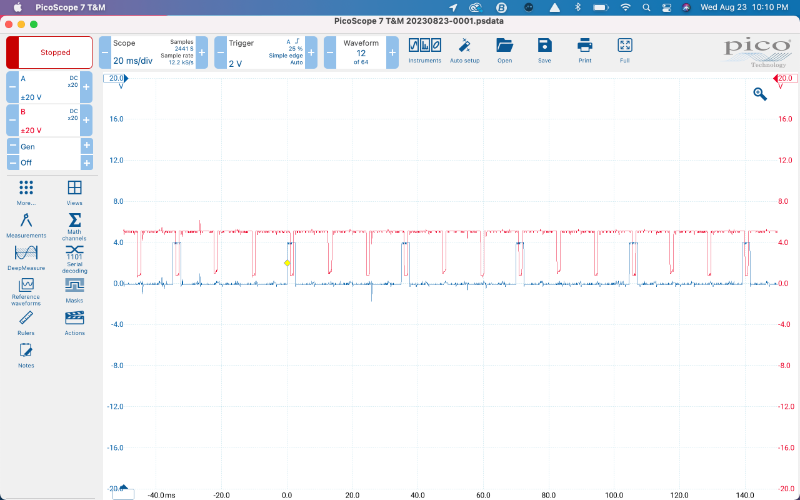Open Channel B settings
Image resolution: width=800 pixels, height=500 pixels.
coord(50,121)
